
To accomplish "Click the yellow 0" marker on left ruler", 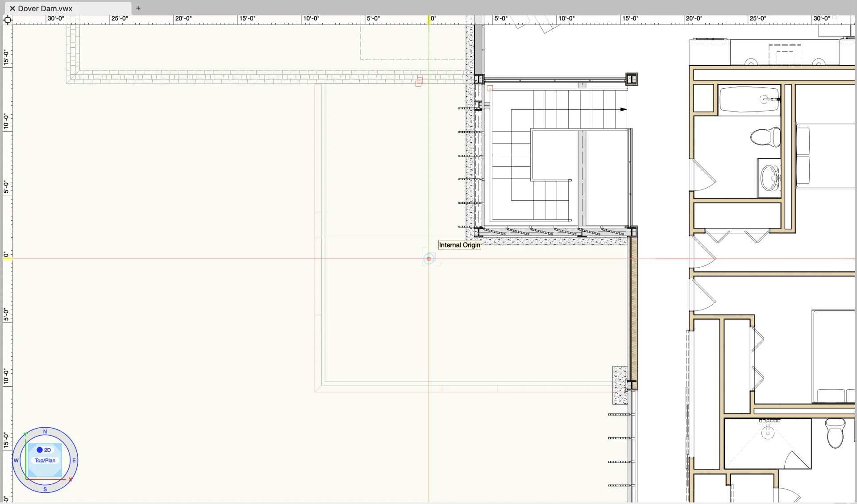I will tap(7, 258).
